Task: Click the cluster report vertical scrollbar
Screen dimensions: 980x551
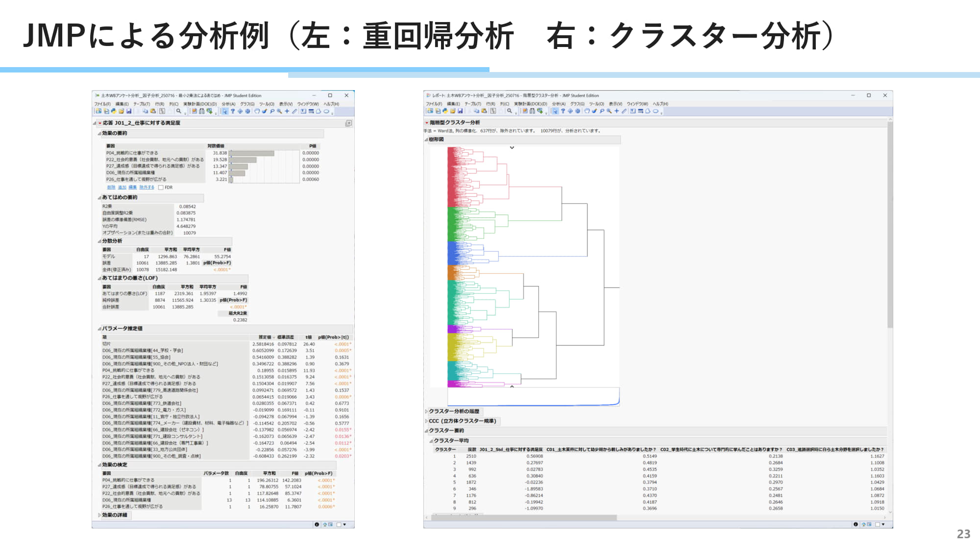Action: click(890, 225)
